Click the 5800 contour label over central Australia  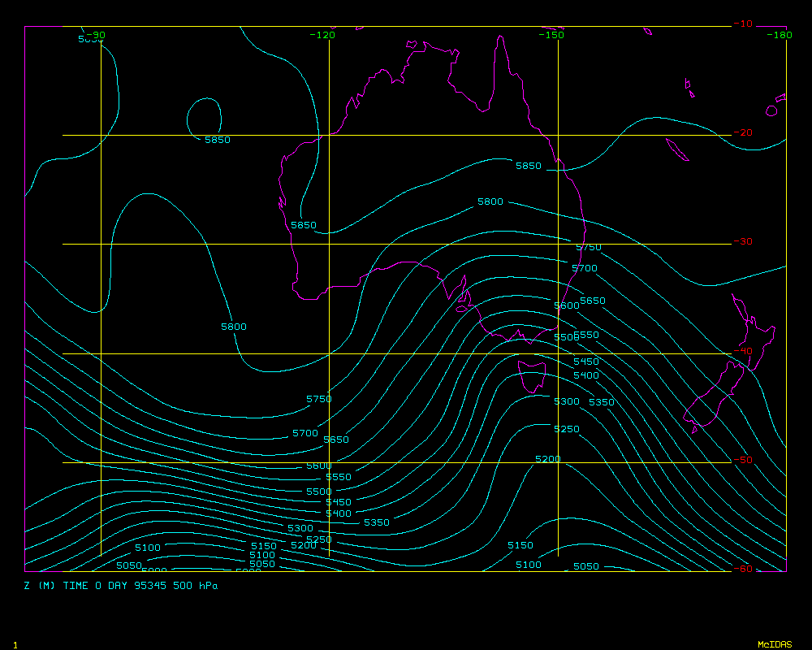[490, 201]
